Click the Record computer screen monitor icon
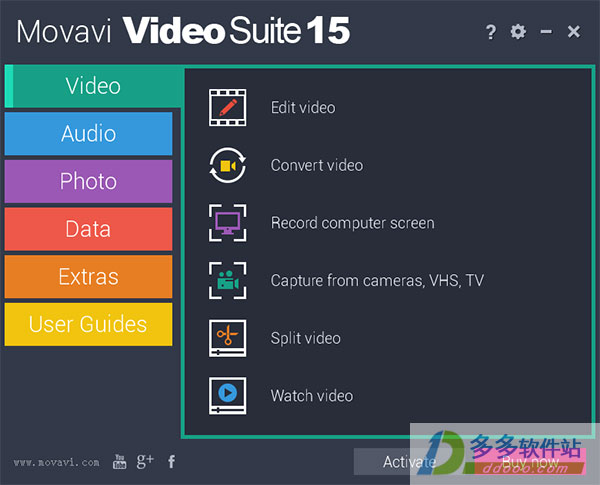Screen dimensions: 600x485 (227, 223)
